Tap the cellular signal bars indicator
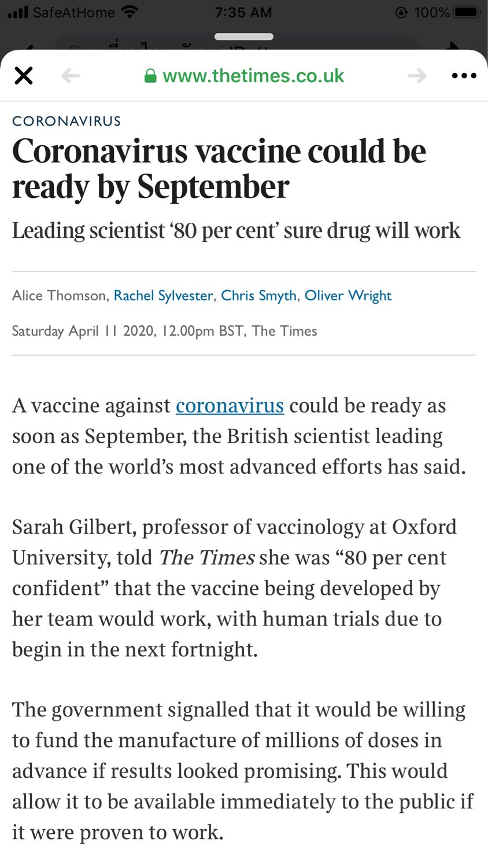 17,12
